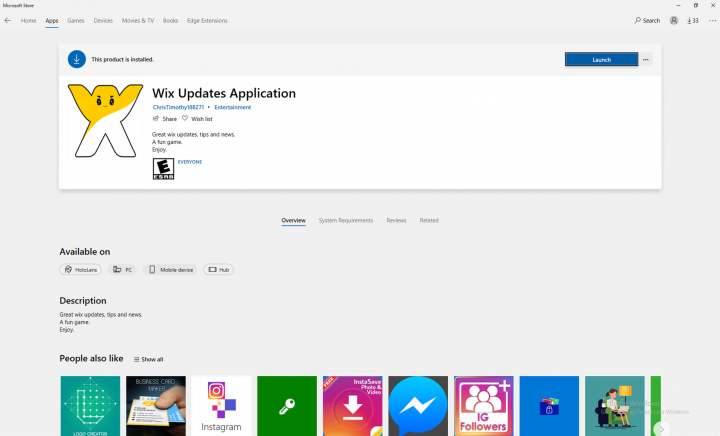Restore down the Microsoft Store window
This screenshot has height=436, width=720.
(696, 5)
